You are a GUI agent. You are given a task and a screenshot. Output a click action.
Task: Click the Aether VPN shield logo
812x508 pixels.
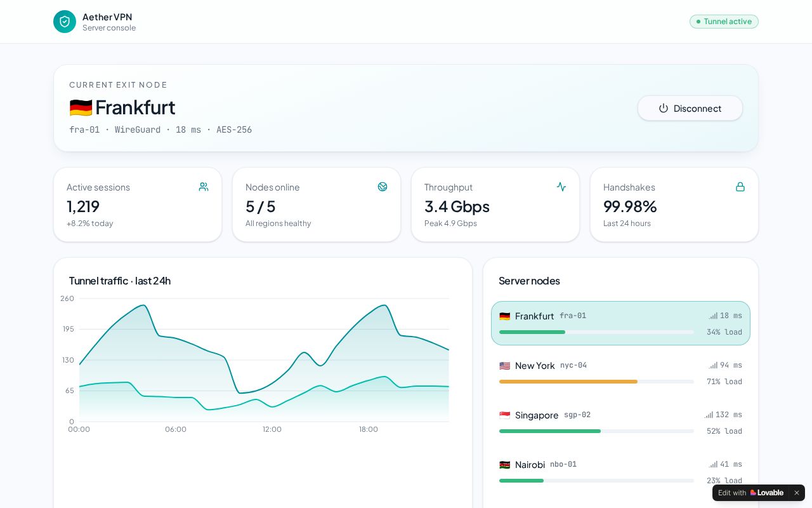pyautogui.click(x=65, y=22)
